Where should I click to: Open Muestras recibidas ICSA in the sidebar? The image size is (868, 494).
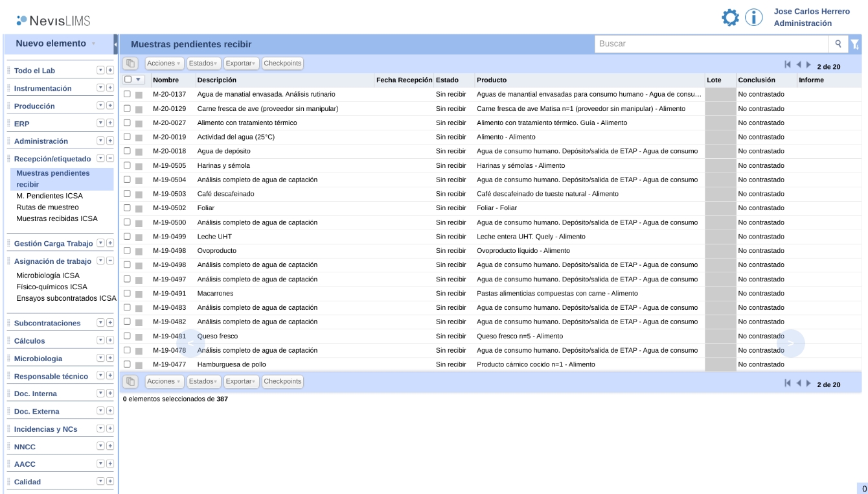pyautogui.click(x=57, y=218)
